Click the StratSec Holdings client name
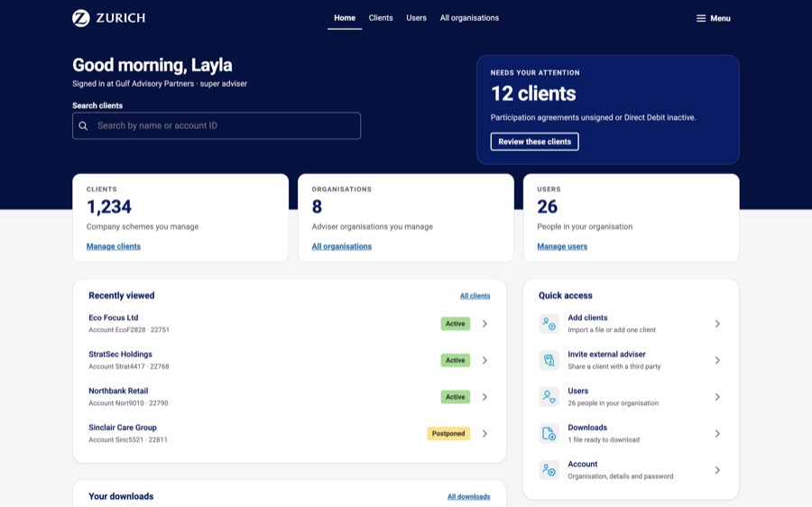Screen dimensions: 812x507 [x=120, y=355]
